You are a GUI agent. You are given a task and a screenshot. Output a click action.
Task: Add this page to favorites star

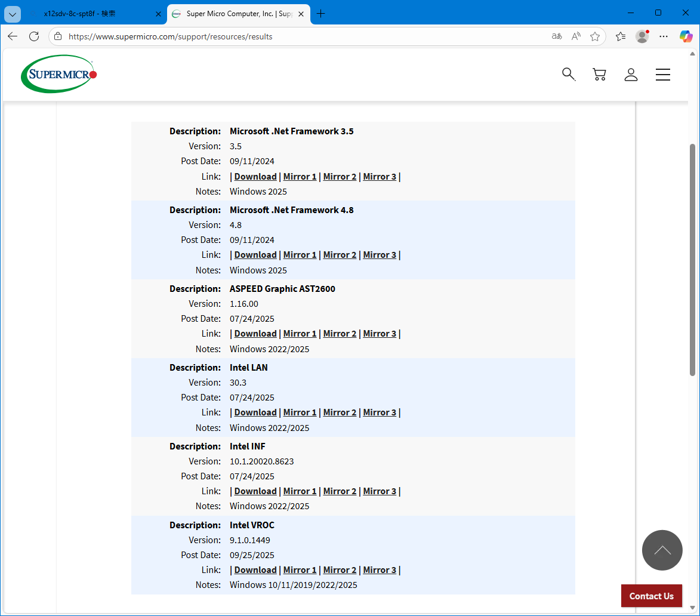[594, 36]
